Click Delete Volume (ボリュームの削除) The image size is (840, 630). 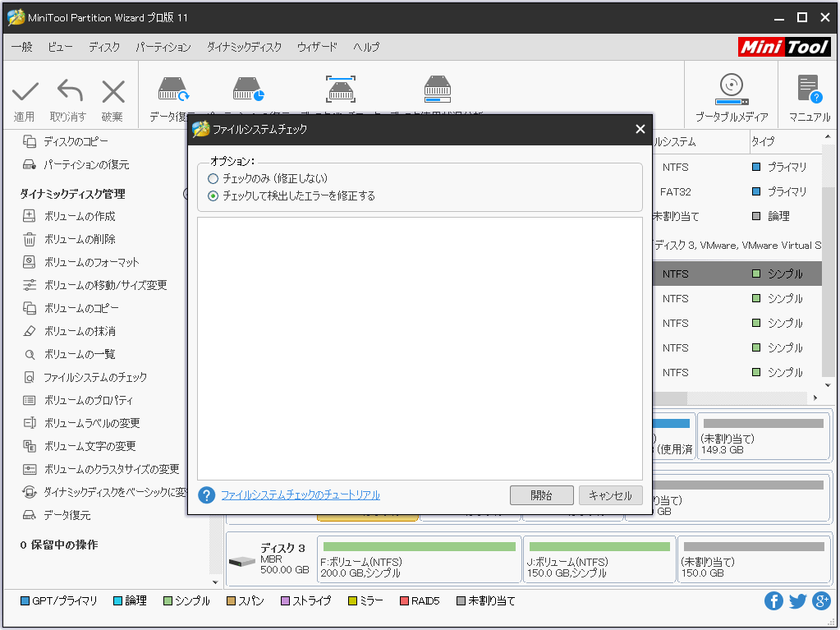tap(69, 239)
